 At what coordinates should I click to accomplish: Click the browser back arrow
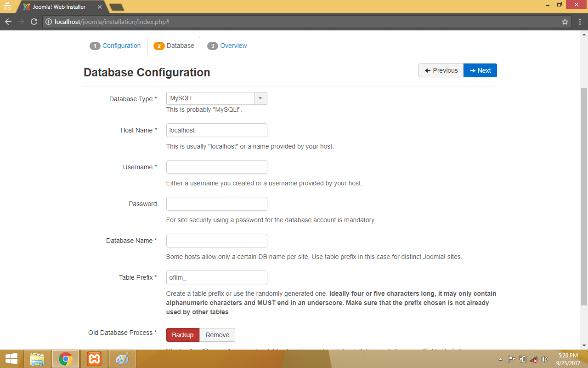8,22
